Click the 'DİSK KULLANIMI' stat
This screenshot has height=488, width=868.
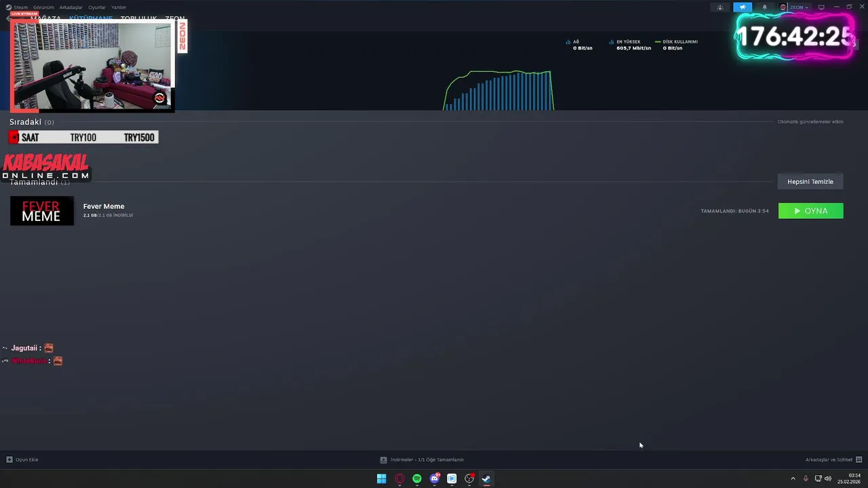coord(676,45)
